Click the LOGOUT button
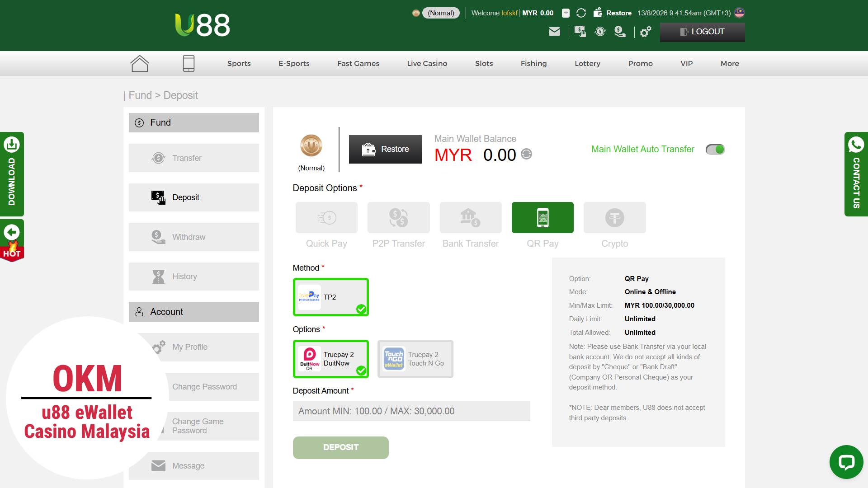Viewport: 868px width, 488px height. pos(702,32)
